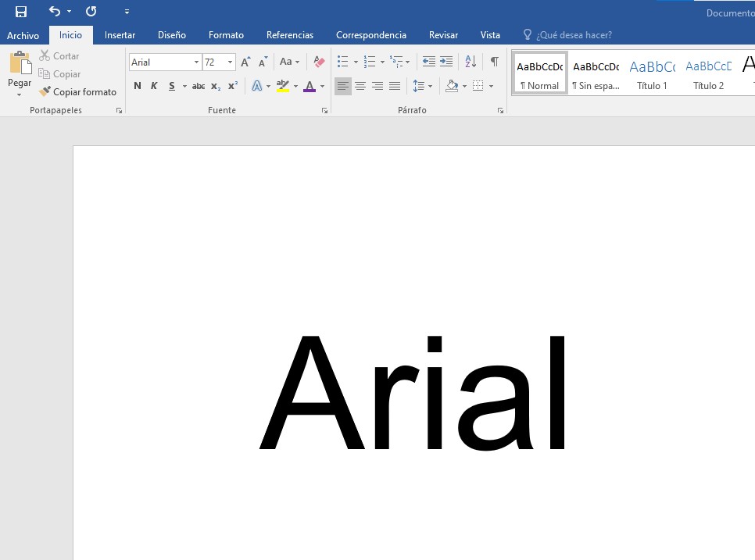755x560 pixels.
Task: Click the Save icon in title bar
Action: pyautogui.click(x=21, y=11)
